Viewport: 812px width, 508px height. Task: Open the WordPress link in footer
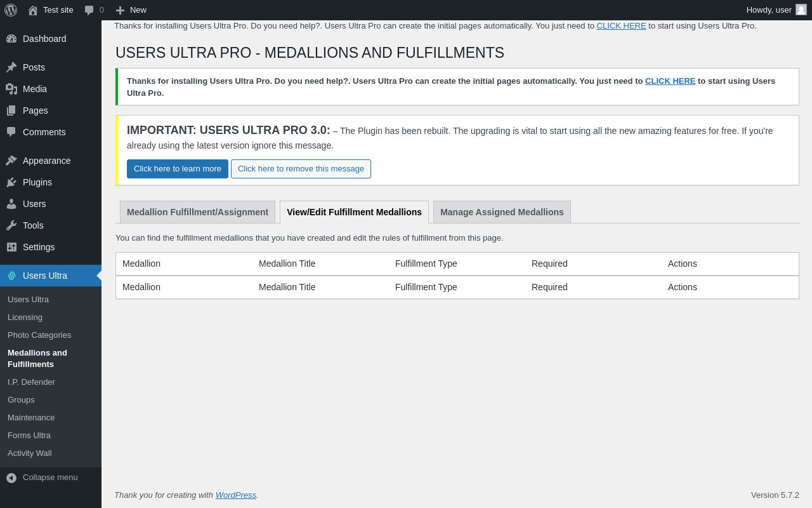pos(235,495)
